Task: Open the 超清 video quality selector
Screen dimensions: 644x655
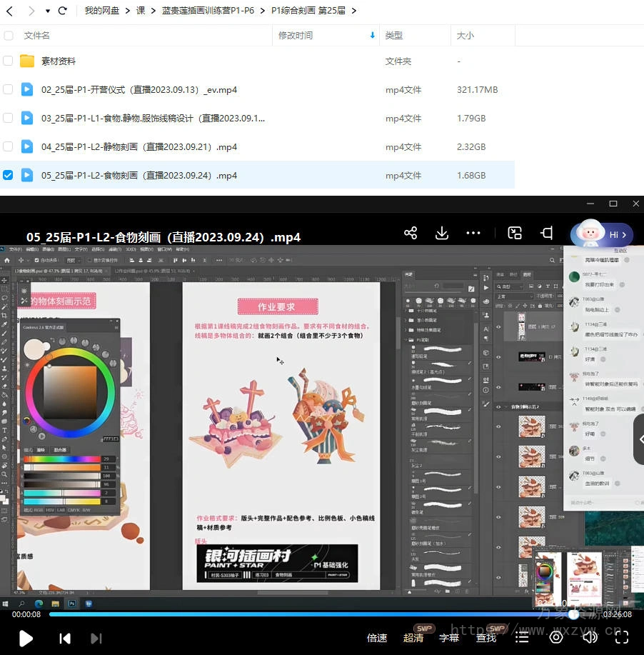Action: pos(413,638)
